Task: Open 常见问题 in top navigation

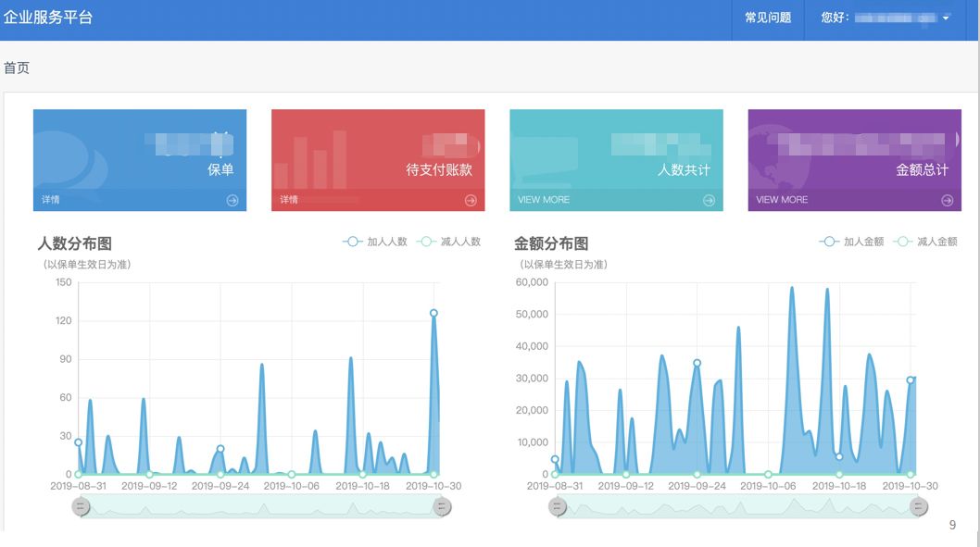Action: [x=768, y=18]
